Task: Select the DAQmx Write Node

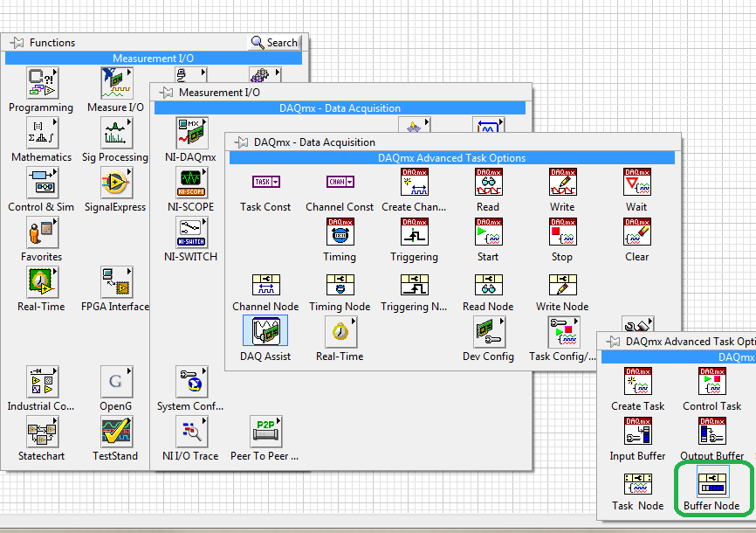Action: tap(563, 285)
